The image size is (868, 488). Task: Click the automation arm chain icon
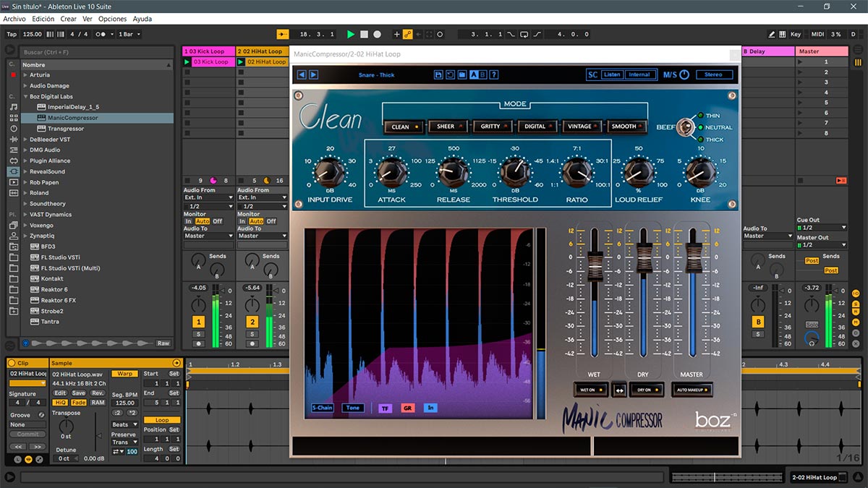point(408,34)
